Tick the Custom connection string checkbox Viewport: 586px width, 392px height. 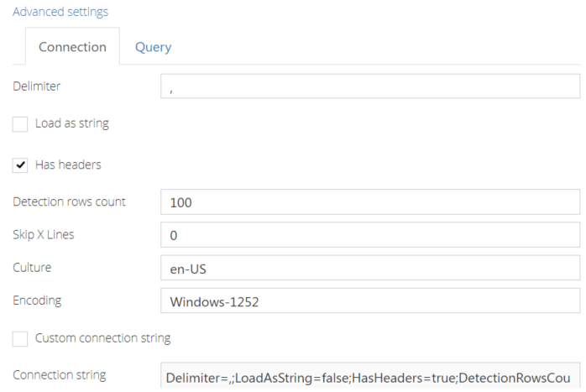coord(20,338)
